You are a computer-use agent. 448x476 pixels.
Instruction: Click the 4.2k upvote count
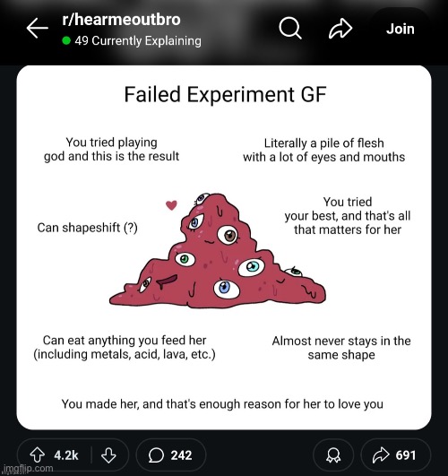(66, 455)
